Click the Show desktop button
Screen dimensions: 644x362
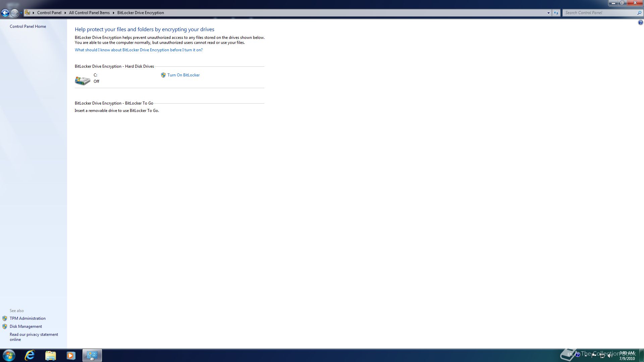point(641,355)
